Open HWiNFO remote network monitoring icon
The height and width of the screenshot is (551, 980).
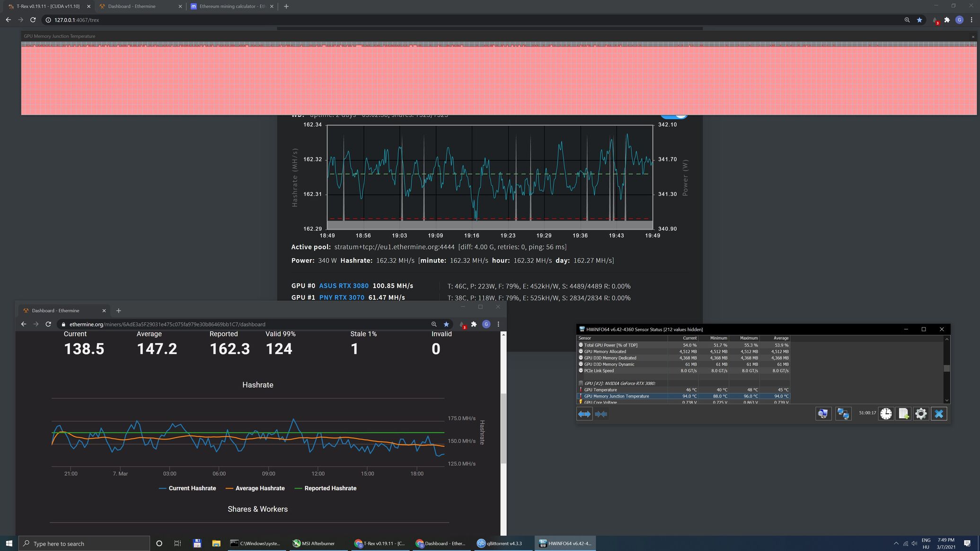point(843,414)
